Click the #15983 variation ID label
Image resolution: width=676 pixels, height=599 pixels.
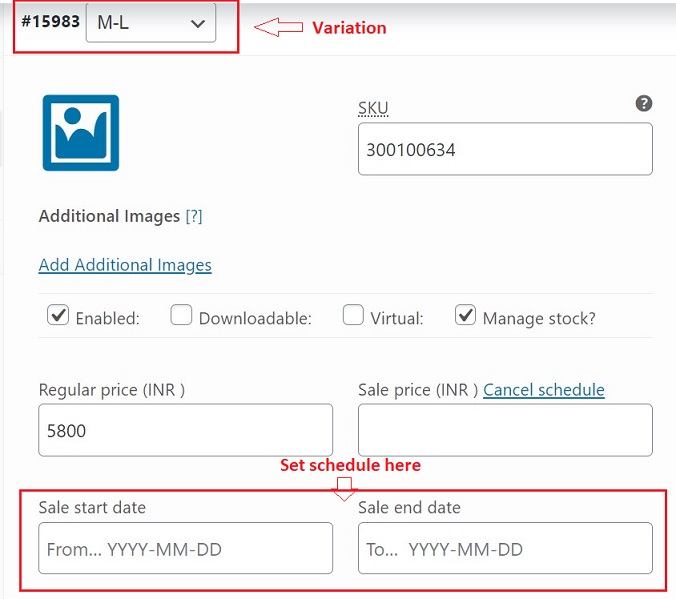pos(49,22)
